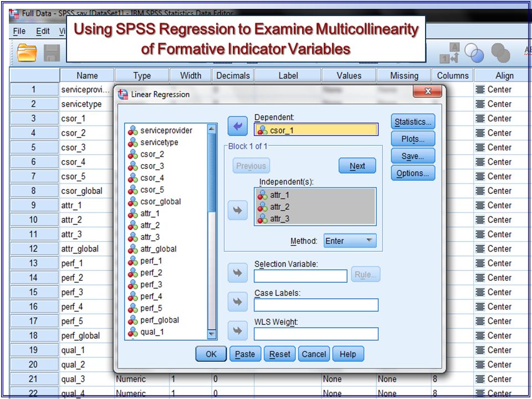Viewport: 532px width, 399px height.
Task: Open the Options... dialog
Action: (x=412, y=173)
